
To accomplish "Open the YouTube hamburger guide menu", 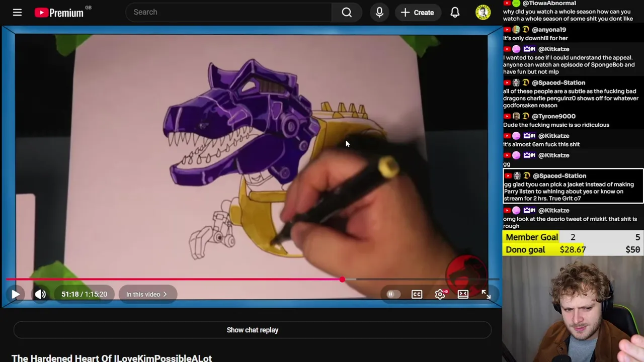I will [x=17, y=12].
